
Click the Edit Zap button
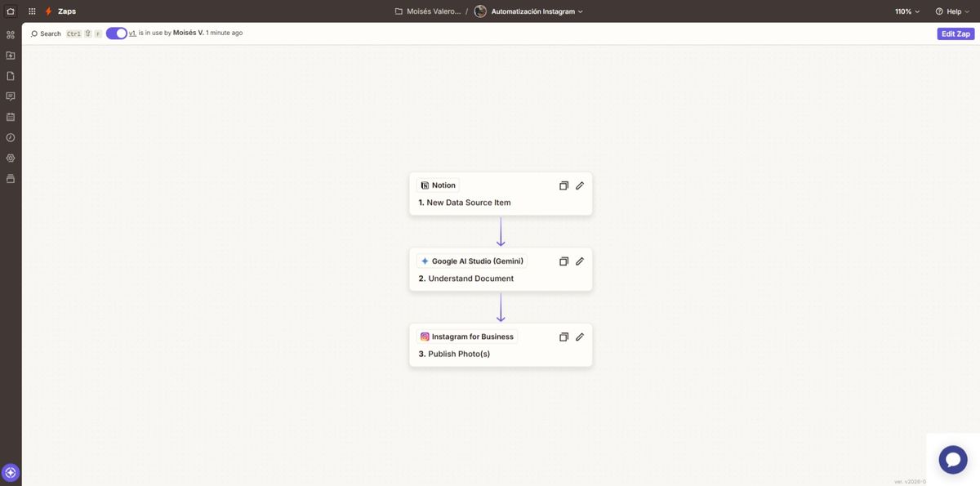coord(955,33)
